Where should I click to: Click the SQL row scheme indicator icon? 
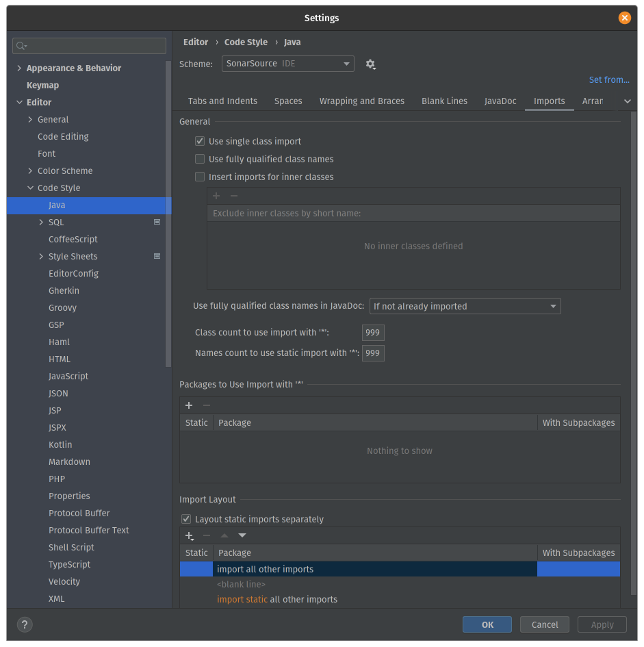pyautogui.click(x=157, y=222)
